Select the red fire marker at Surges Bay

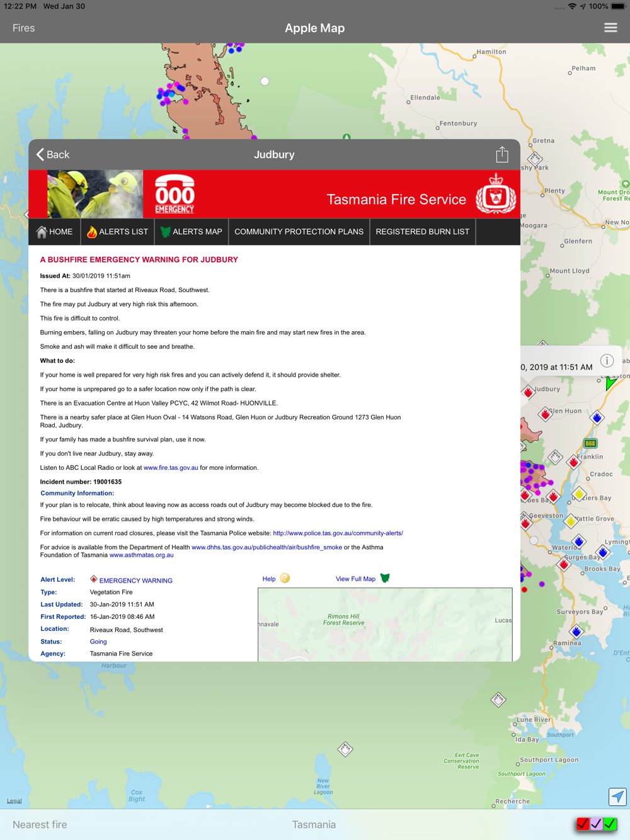pos(564,564)
